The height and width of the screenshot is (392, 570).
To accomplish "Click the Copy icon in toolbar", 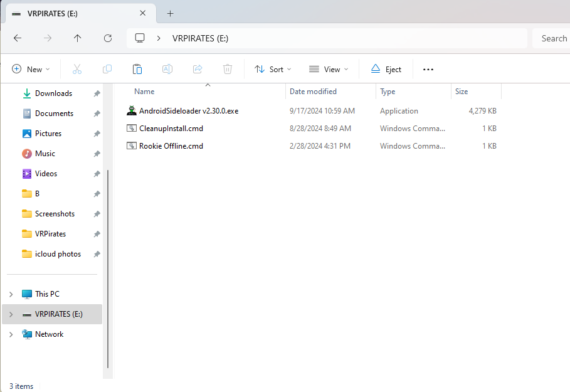I will point(107,69).
